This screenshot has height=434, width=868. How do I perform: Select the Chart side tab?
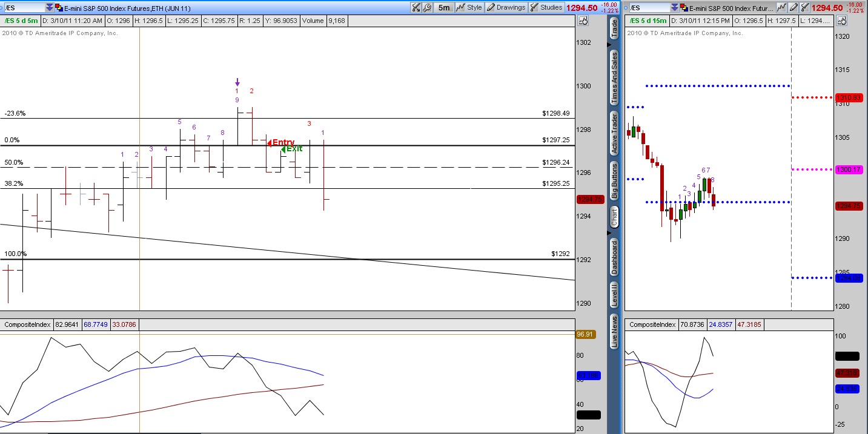click(614, 217)
